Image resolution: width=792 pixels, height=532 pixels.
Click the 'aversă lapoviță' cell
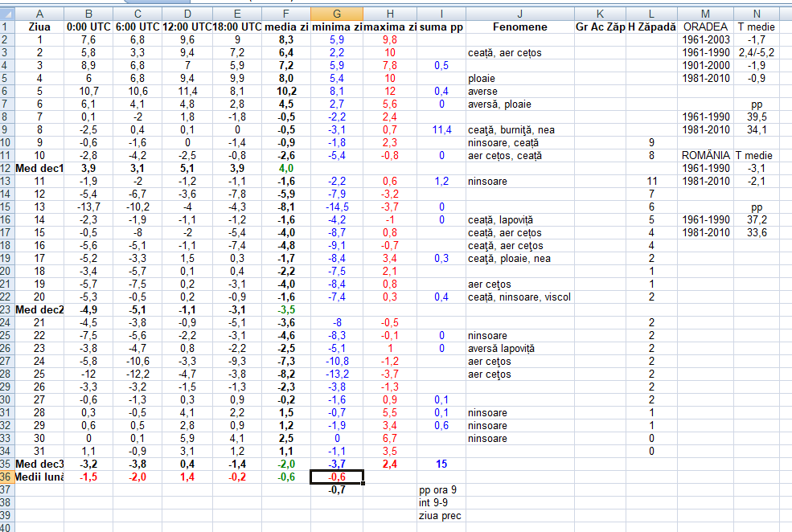[x=519, y=349]
